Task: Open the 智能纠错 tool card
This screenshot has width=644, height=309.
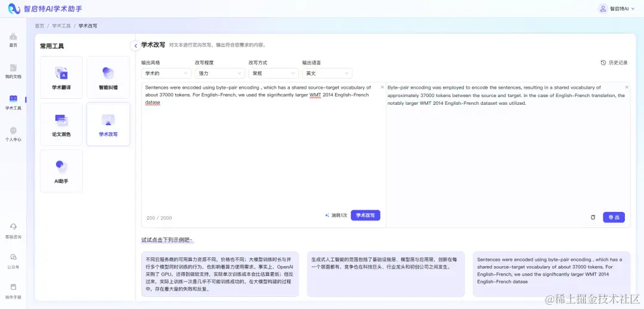Action: (x=108, y=77)
